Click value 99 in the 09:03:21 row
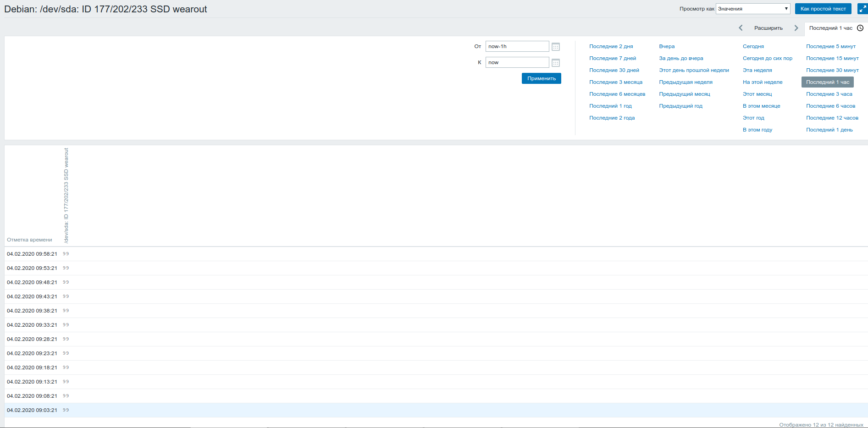The image size is (868, 428). coord(66,410)
